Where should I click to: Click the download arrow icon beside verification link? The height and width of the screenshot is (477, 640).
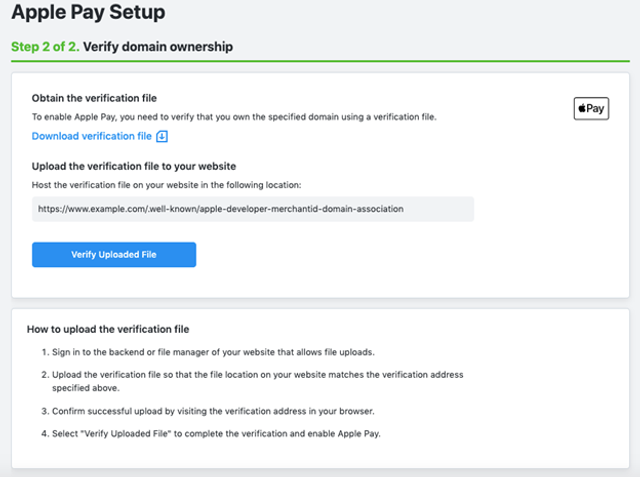click(162, 136)
